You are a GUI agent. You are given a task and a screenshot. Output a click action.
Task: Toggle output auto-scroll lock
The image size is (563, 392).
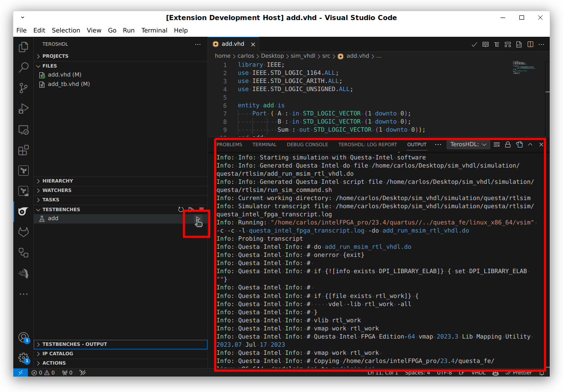[x=508, y=144]
